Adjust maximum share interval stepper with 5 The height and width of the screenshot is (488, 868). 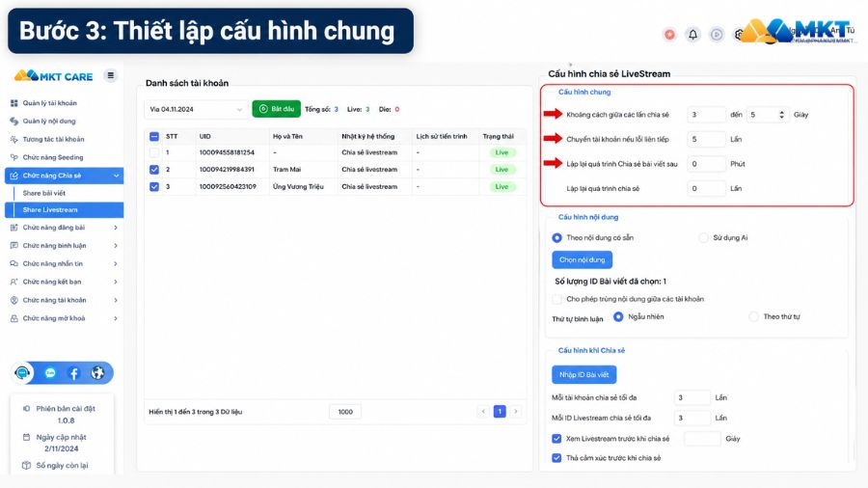coord(781,115)
